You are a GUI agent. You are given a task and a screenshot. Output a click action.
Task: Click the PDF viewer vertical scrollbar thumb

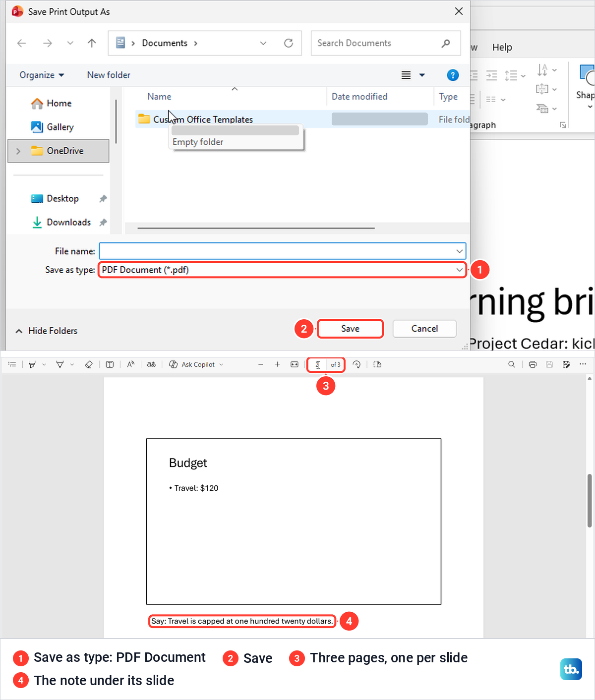pyautogui.click(x=590, y=501)
